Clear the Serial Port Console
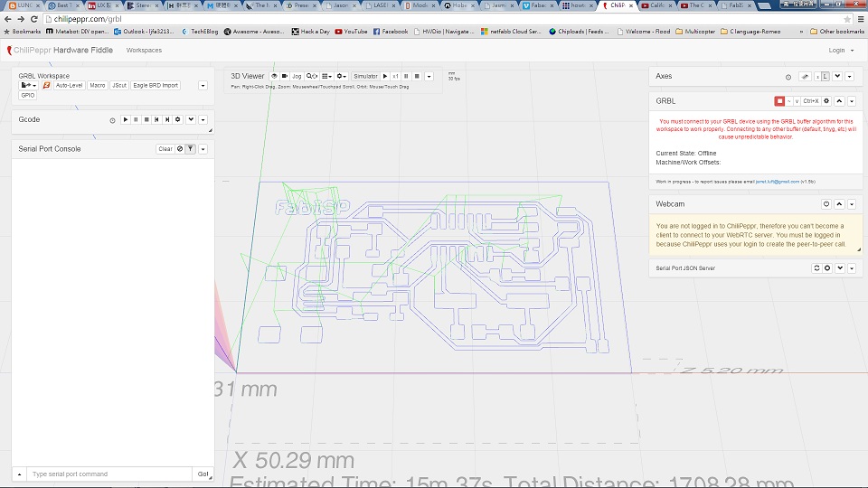The image size is (868, 488). point(165,149)
